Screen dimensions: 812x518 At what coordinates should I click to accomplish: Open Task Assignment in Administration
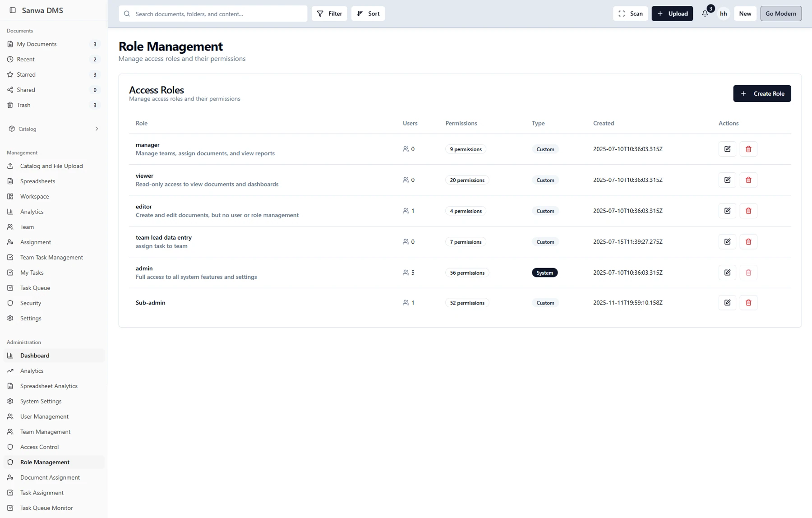click(54, 493)
